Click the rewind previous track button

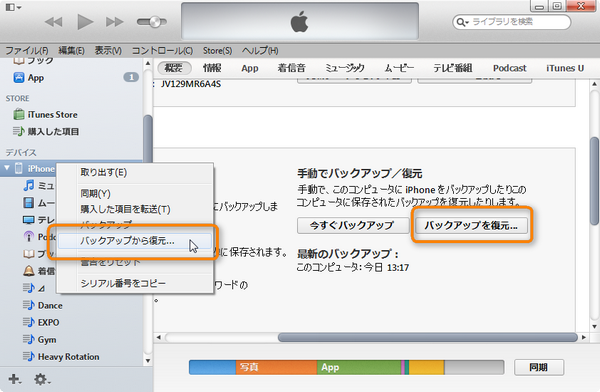54,22
